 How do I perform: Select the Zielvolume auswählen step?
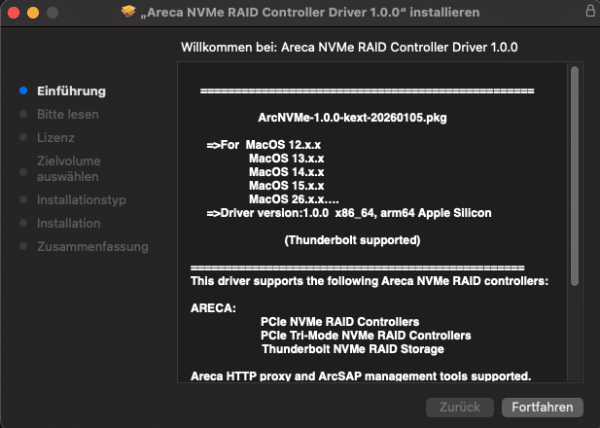pyautogui.click(x=69, y=169)
